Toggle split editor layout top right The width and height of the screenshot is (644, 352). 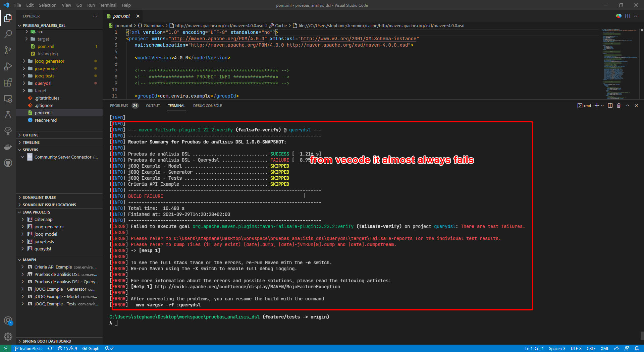628,16
